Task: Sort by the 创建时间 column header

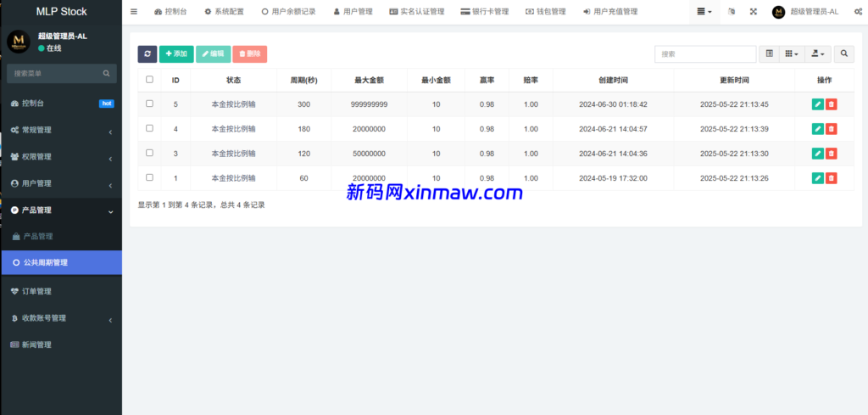Action: (614, 81)
